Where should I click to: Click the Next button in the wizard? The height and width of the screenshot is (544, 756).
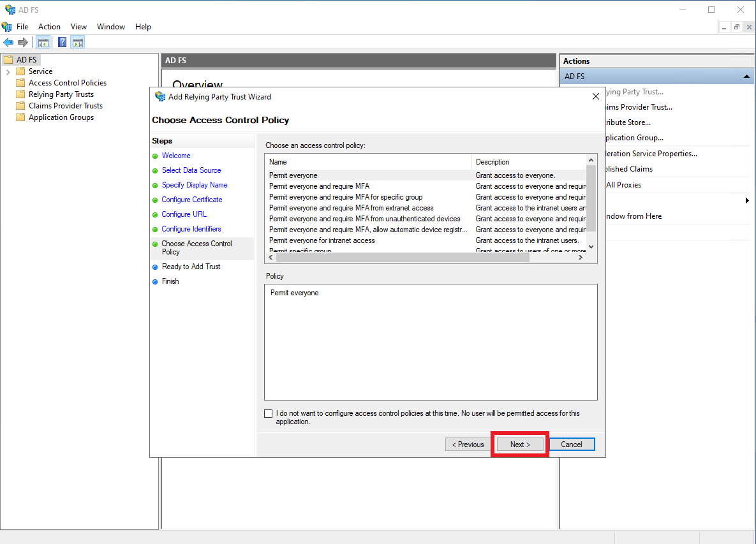(519, 444)
